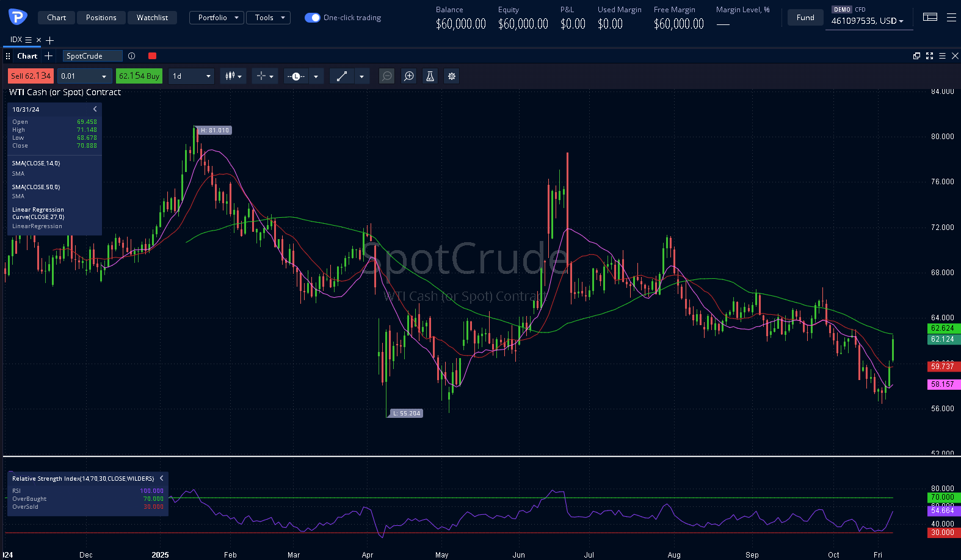Image resolution: width=961 pixels, height=560 pixels.
Task: Zoom in on the chart
Action: pyautogui.click(x=409, y=76)
